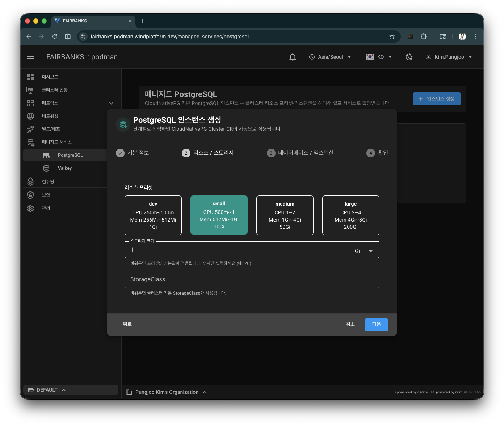Bookmark the page with the star icon
This screenshot has height=426, width=504.
pyautogui.click(x=392, y=37)
